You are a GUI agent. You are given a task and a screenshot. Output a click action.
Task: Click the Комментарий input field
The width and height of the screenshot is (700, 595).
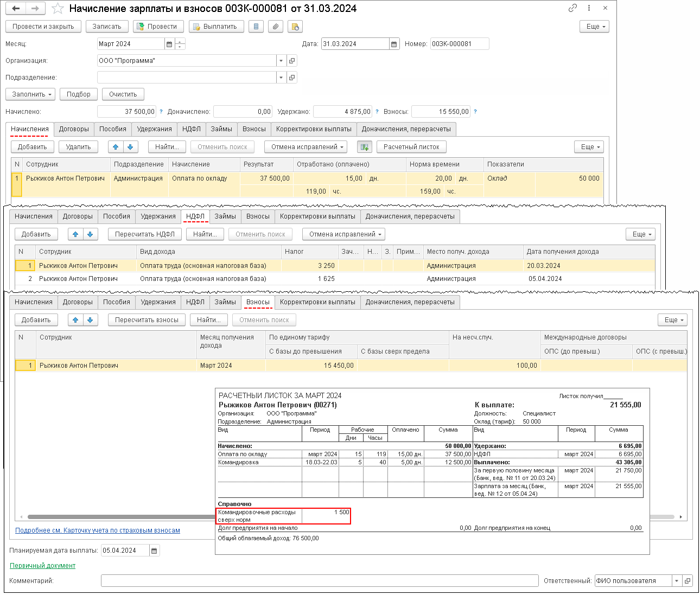coord(320,581)
